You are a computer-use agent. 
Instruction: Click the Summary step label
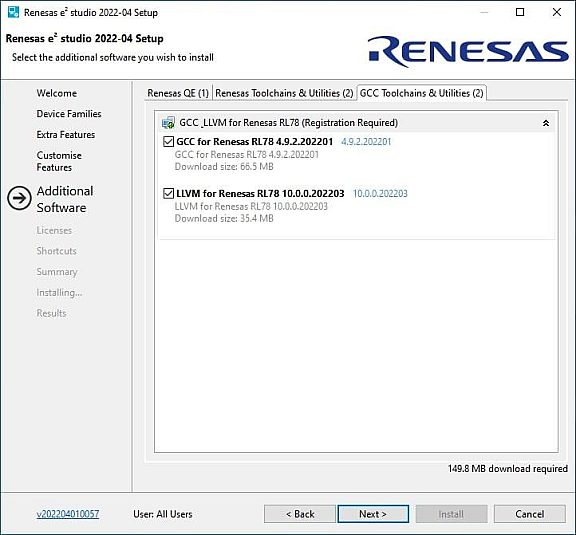coord(57,272)
